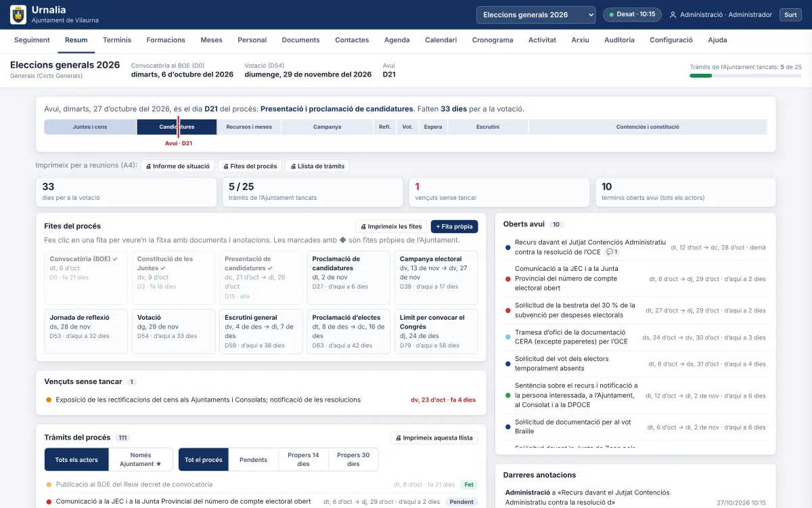
Task: Open "Tramesa d'ofici de la documentació CERA" row
Action: click(636, 337)
